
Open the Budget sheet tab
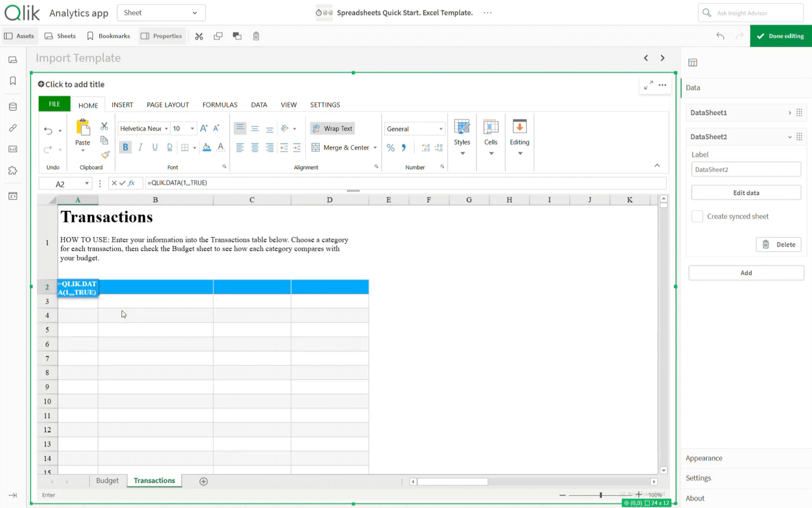[x=107, y=481]
